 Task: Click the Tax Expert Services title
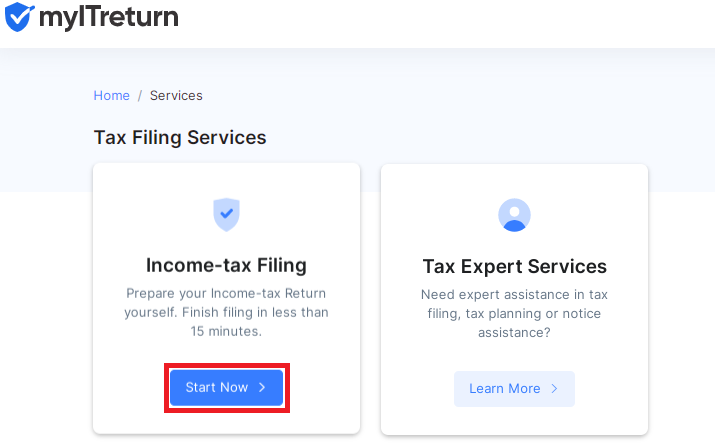coord(514,266)
